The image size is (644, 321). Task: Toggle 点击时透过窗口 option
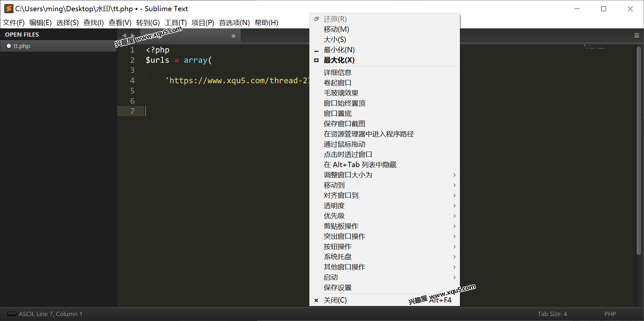pyautogui.click(x=384, y=154)
